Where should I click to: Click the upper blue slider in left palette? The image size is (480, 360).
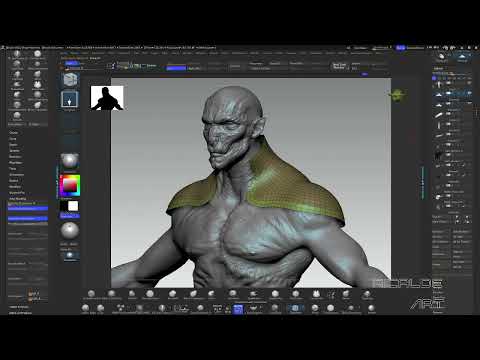(28, 209)
